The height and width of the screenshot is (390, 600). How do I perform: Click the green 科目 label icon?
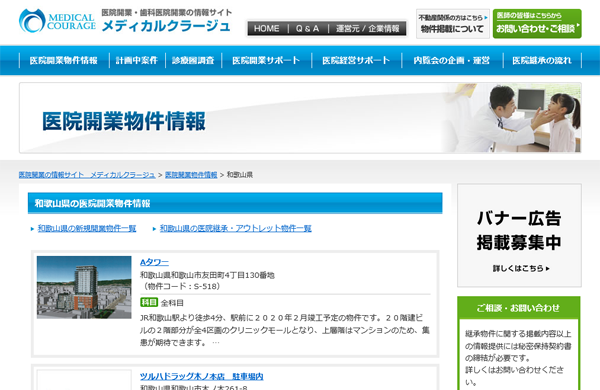(149, 302)
